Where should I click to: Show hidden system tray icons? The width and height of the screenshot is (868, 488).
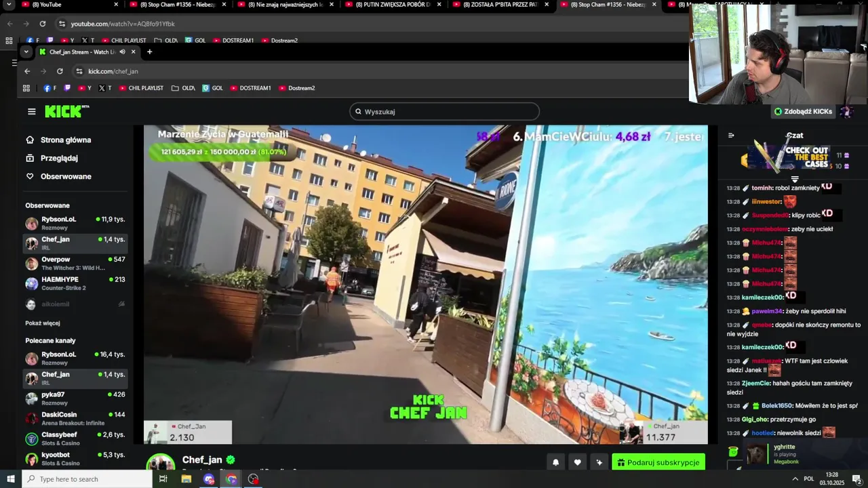(x=795, y=479)
